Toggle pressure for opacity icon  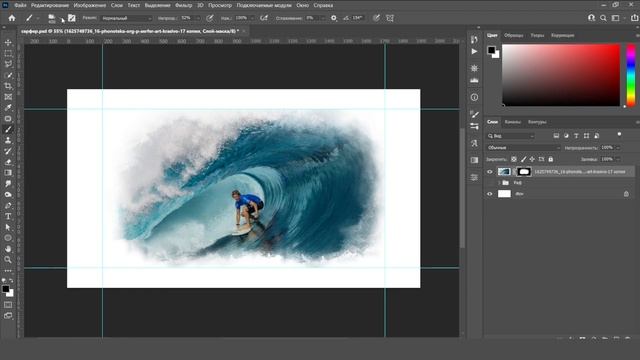click(210, 18)
